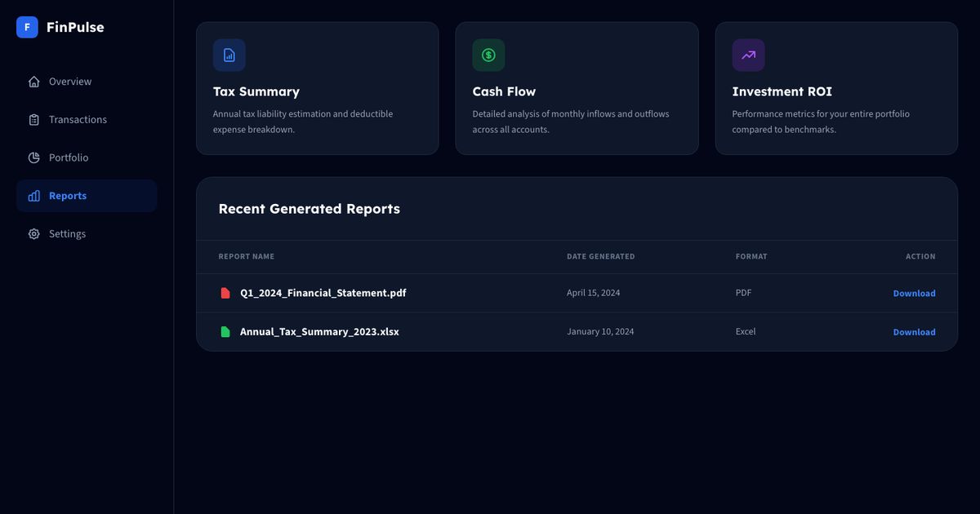
Task: Go to Transactions in the sidebar
Action: pyautogui.click(x=87, y=120)
